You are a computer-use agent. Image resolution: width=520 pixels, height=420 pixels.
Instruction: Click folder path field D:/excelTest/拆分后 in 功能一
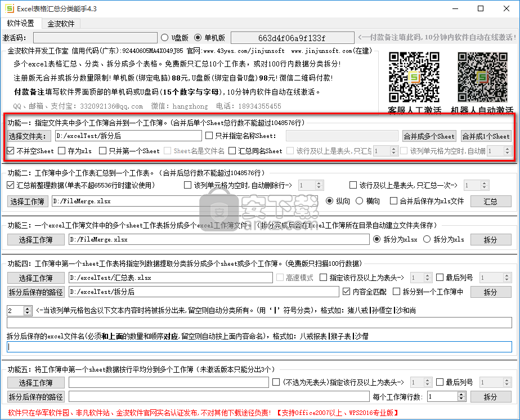coord(128,136)
